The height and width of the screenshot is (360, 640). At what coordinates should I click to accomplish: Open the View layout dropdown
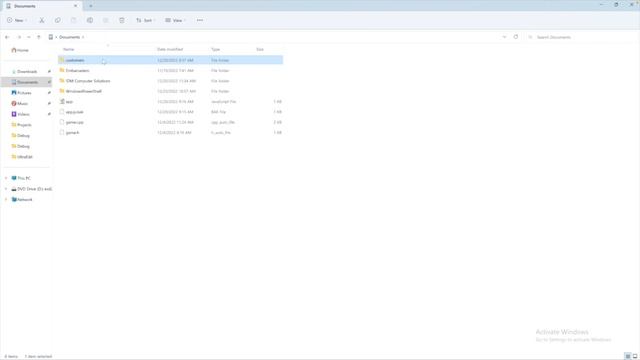(x=176, y=20)
